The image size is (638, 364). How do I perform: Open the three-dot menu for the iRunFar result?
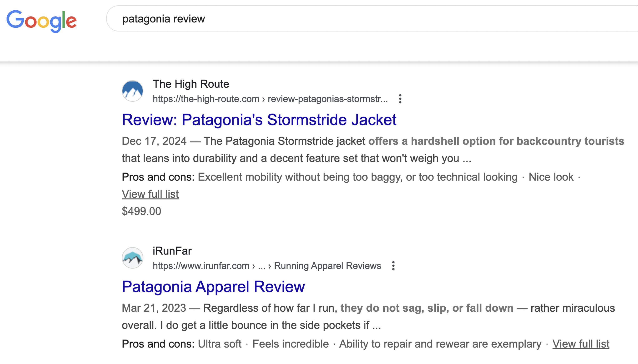click(x=393, y=265)
